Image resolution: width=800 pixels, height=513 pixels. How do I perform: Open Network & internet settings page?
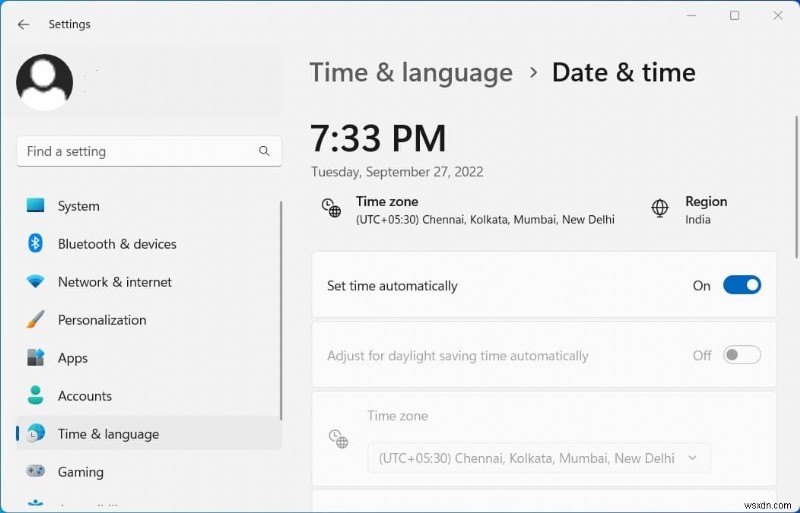coord(115,282)
